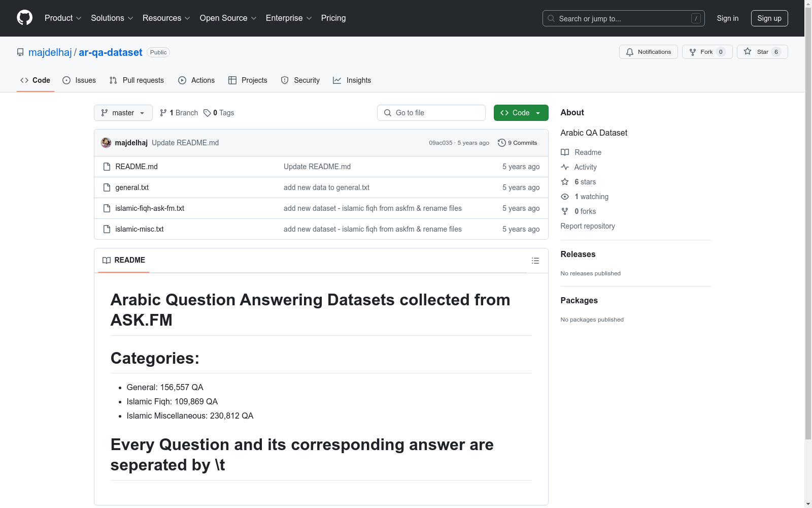Viewport: 812px width, 508px height.
Task: Open latest commit message Update README.md
Action: click(x=185, y=143)
